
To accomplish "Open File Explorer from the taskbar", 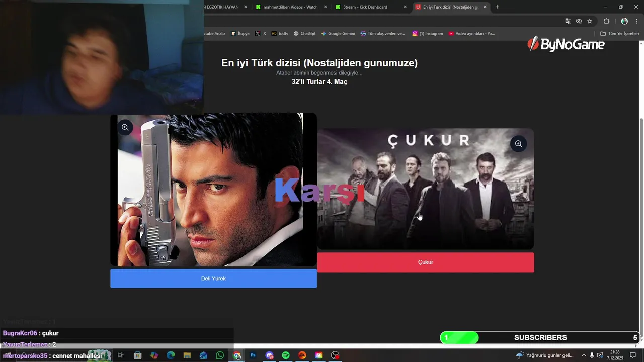I will click(187, 355).
